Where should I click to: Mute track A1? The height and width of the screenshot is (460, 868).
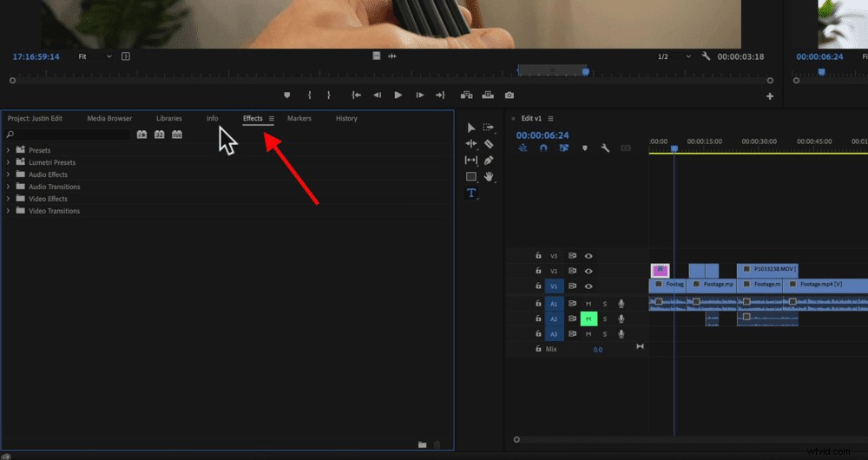589,304
